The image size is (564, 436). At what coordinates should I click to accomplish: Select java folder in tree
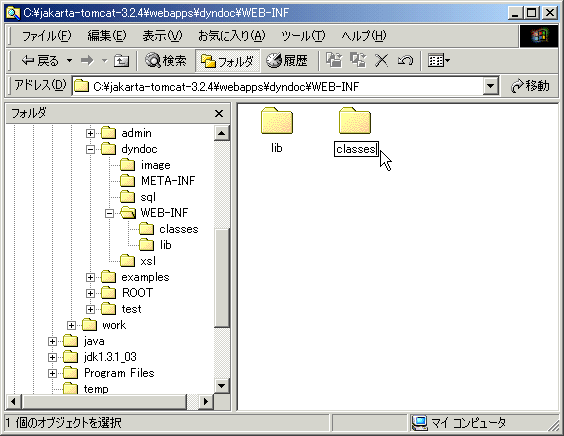pyautogui.click(x=94, y=341)
